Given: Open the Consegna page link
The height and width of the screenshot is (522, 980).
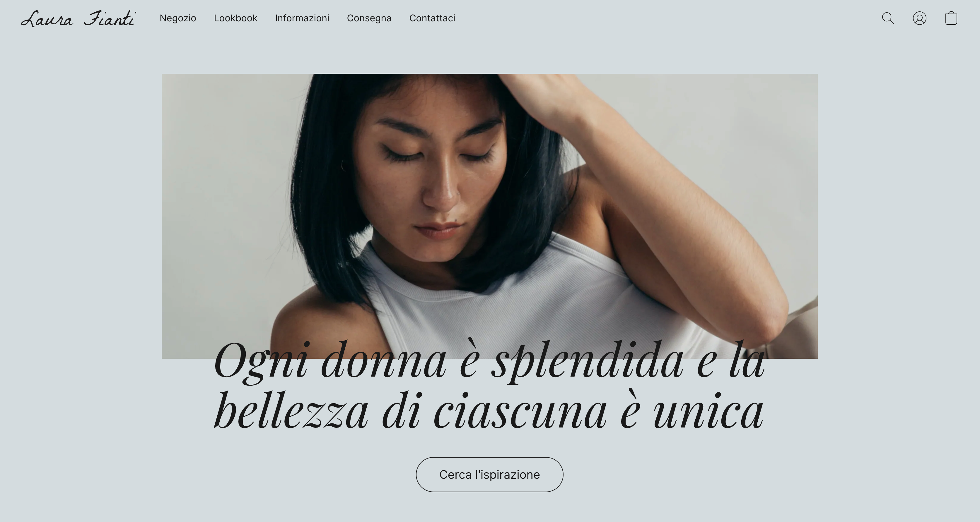Looking at the screenshot, I should click(369, 18).
